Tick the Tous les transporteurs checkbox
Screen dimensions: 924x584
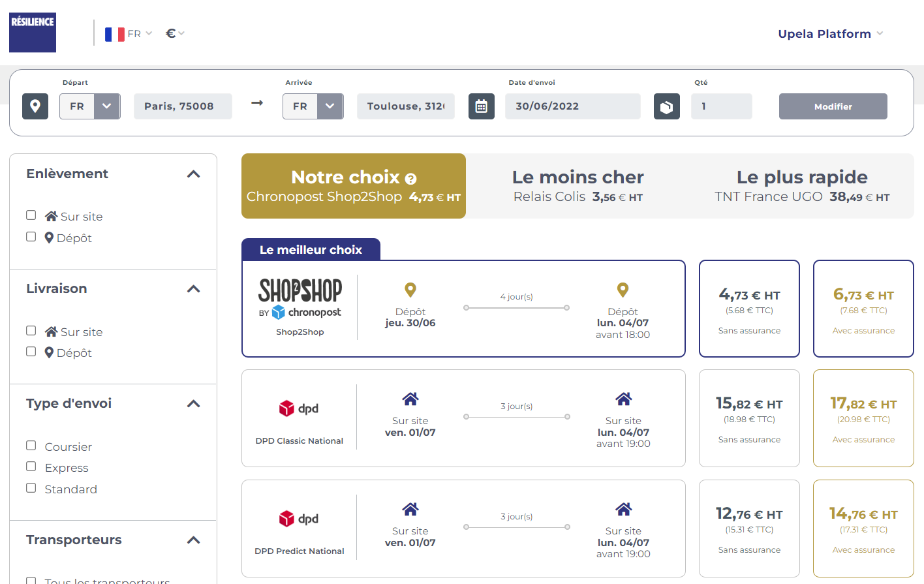(31, 580)
